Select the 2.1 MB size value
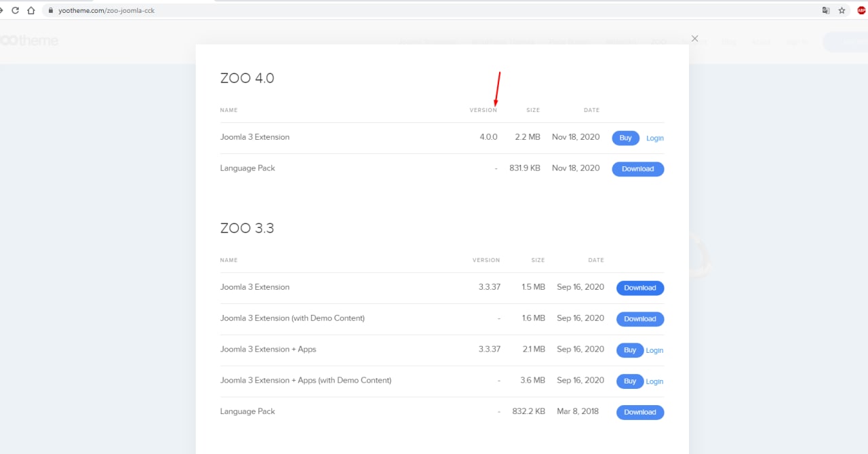The height and width of the screenshot is (454, 868). (534, 349)
